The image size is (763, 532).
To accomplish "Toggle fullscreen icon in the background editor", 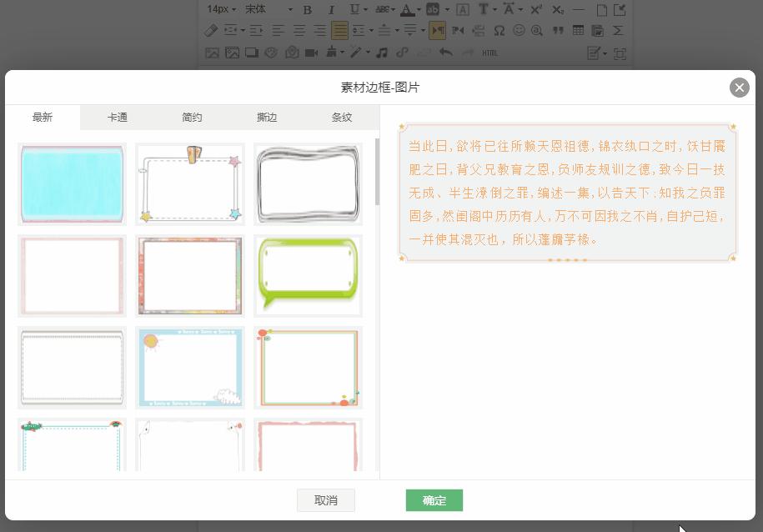I will click(620, 53).
